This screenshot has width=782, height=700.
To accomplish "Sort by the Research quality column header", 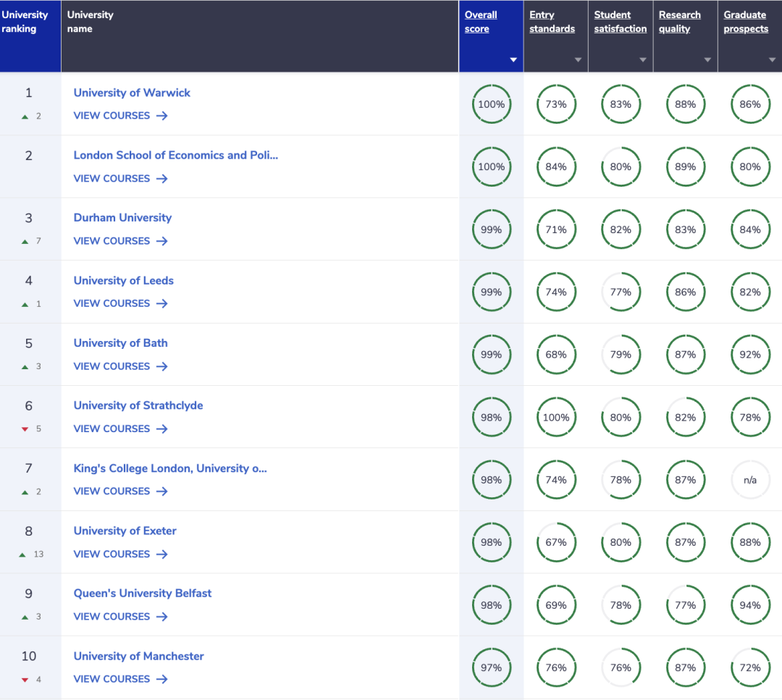I will pyautogui.click(x=679, y=22).
